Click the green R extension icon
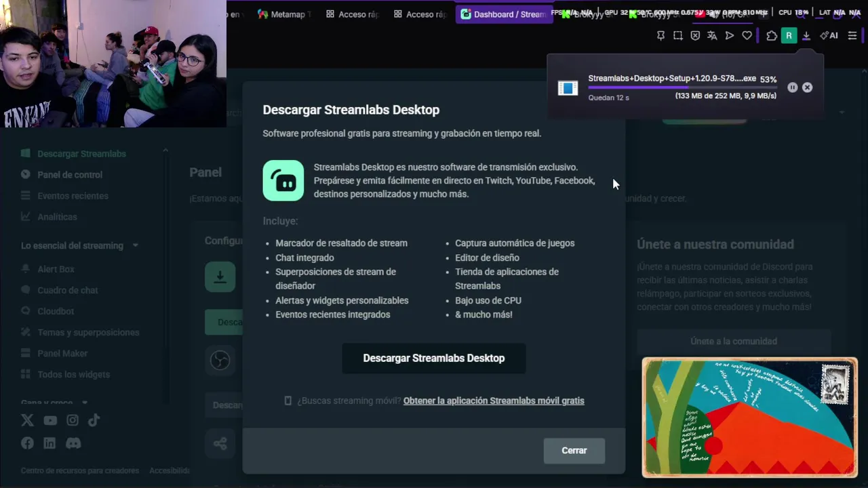This screenshot has height=488, width=868. 789,36
